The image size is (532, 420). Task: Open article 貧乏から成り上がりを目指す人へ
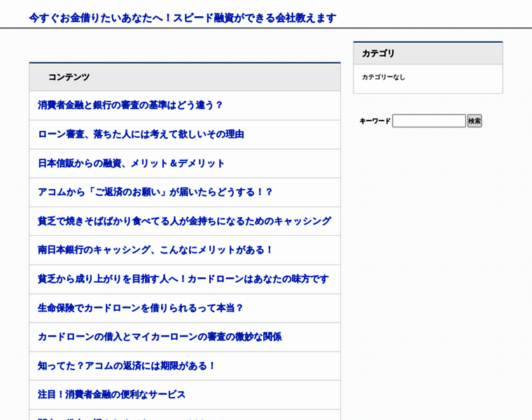pos(183,279)
